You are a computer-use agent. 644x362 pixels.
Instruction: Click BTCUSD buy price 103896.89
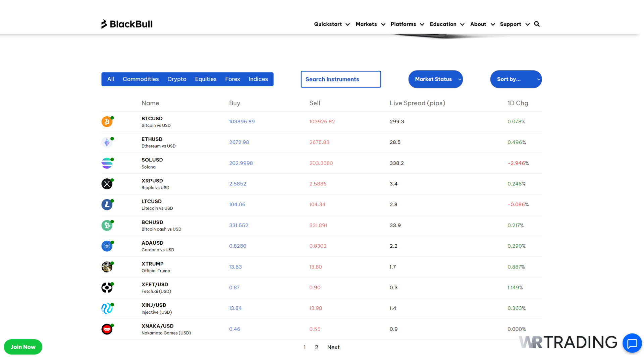coord(242,122)
